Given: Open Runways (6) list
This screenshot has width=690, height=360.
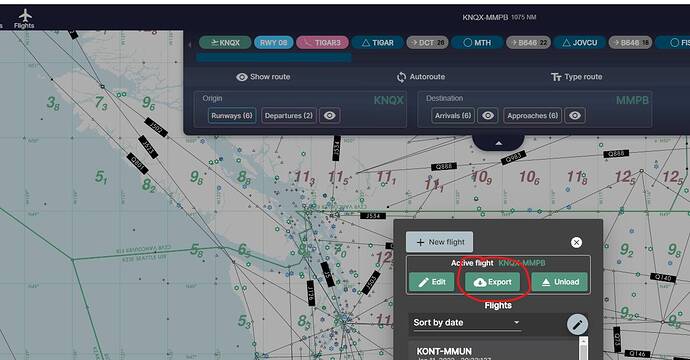Looking at the screenshot, I should pyautogui.click(x=232, y=116).
